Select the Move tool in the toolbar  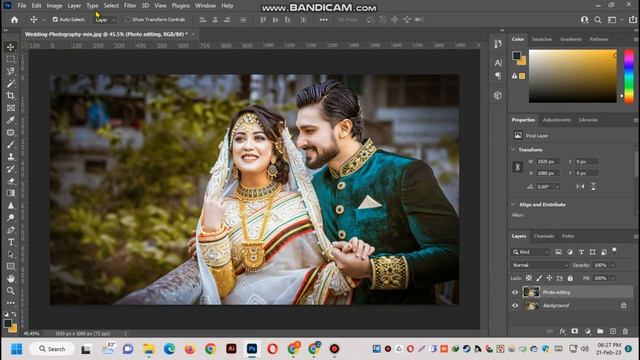tap(11, 47)
